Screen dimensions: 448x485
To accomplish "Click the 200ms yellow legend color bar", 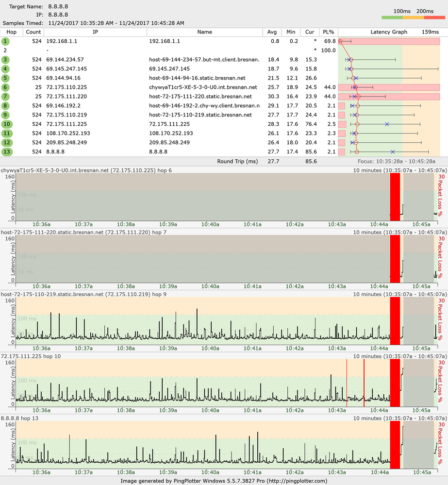I will point(414,17).
